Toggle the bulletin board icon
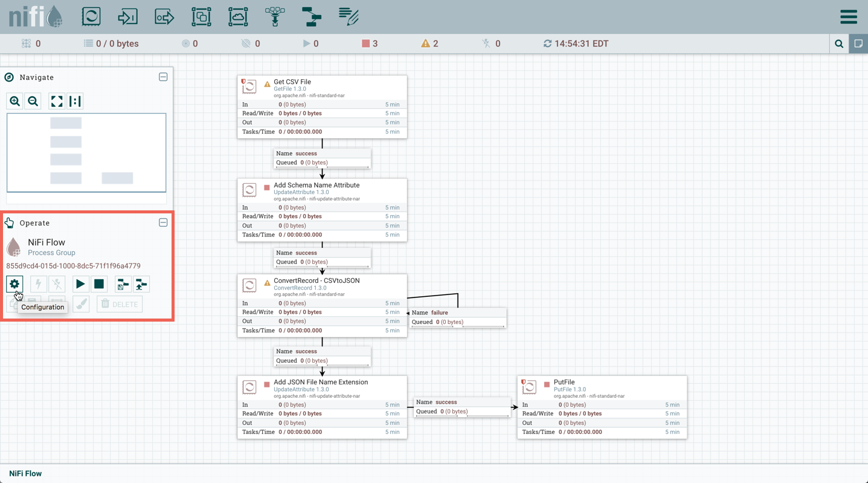 (x=858, y=44)
